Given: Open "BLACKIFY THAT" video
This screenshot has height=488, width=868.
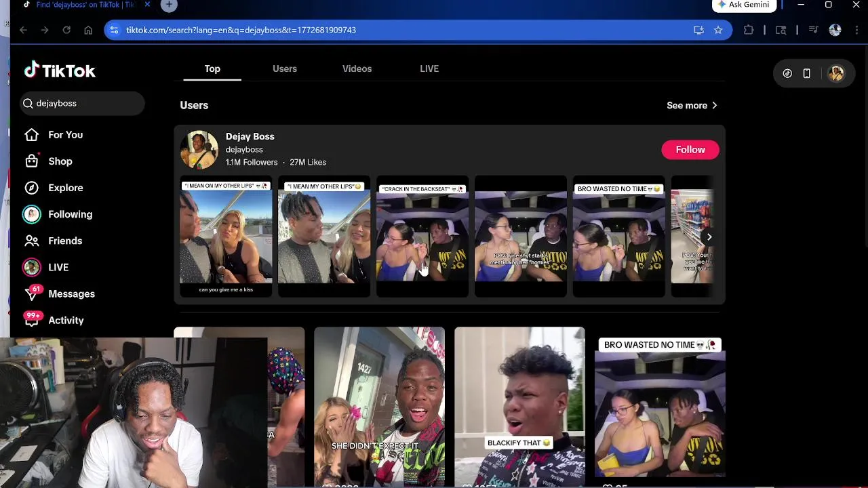Looking at the screenshot, I should (519, 407).
